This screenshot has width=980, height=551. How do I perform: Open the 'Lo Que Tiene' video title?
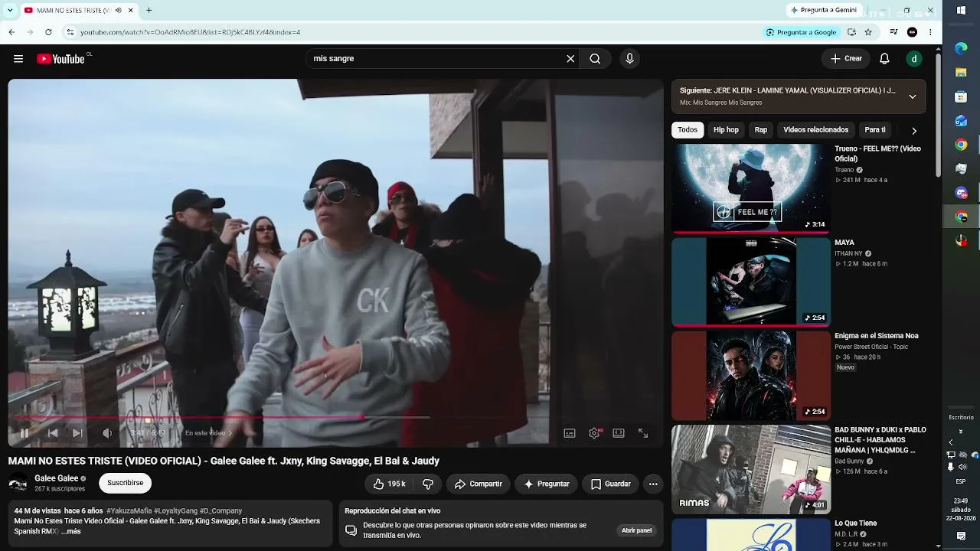856,523
